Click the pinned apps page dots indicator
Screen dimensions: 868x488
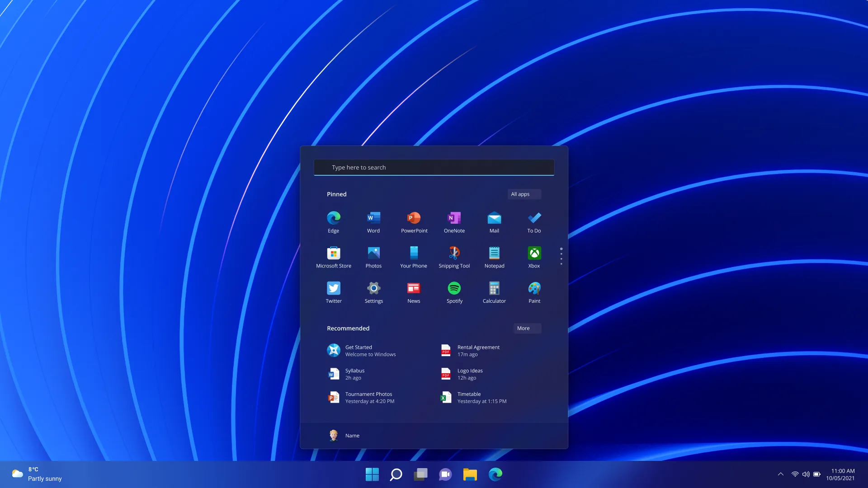(x=561, y=256)
